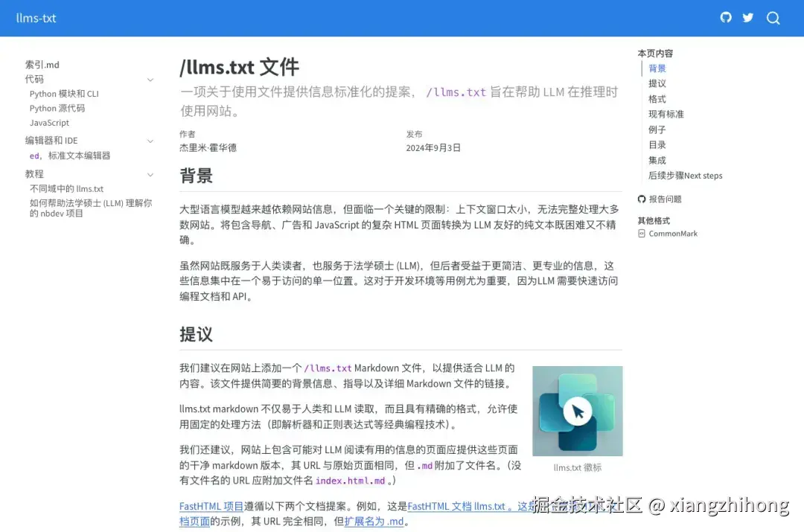Viewport: 804px width, 532px height.
Task: Go to llms-txt site home title
Action: tap(36, 18)
